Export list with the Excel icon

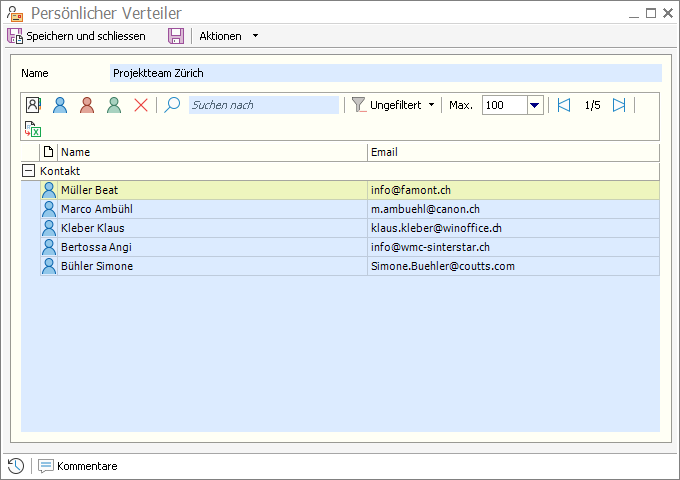(33, 129)
